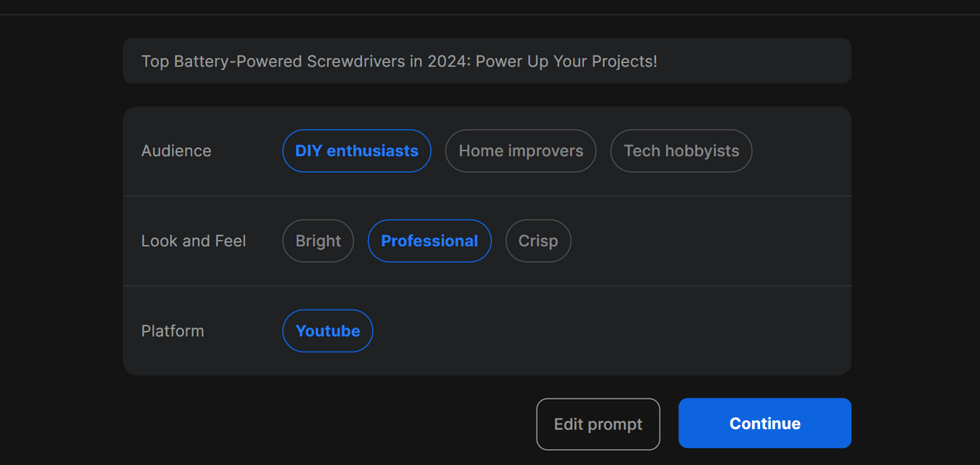The width and height of the screenshot is (980, 465).
Task: Switch audience to Home improvers
Action: pos(520,151)
